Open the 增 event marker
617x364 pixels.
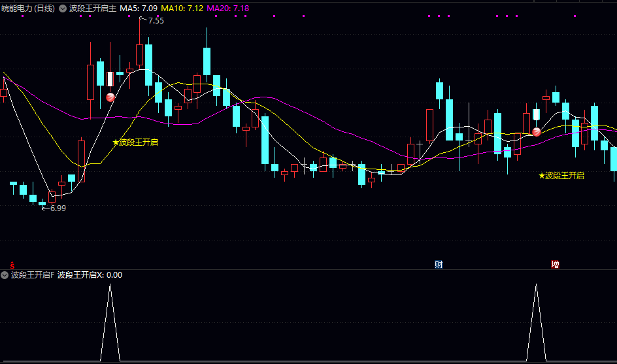pyautogui.click(x=555, y=265)
